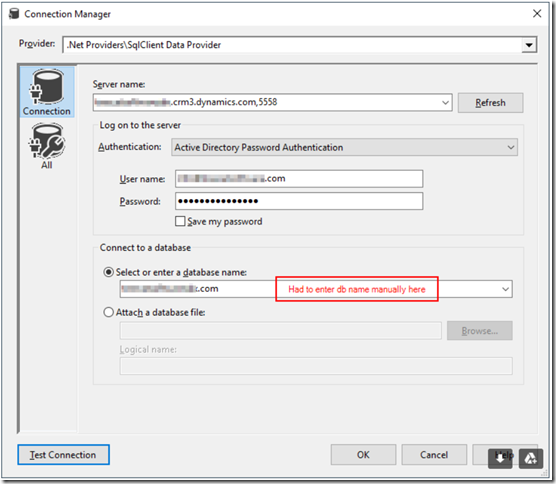
Task: Open the database name dropdown arrow
Action: tap(505, 289)
